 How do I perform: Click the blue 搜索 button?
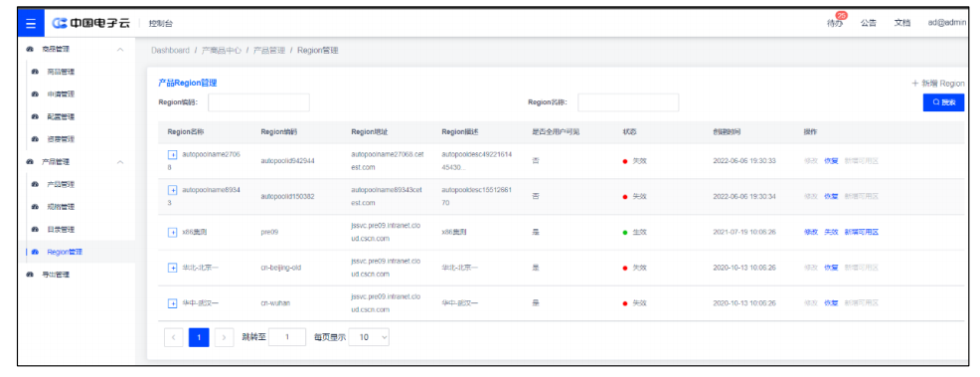coord(944,102)
